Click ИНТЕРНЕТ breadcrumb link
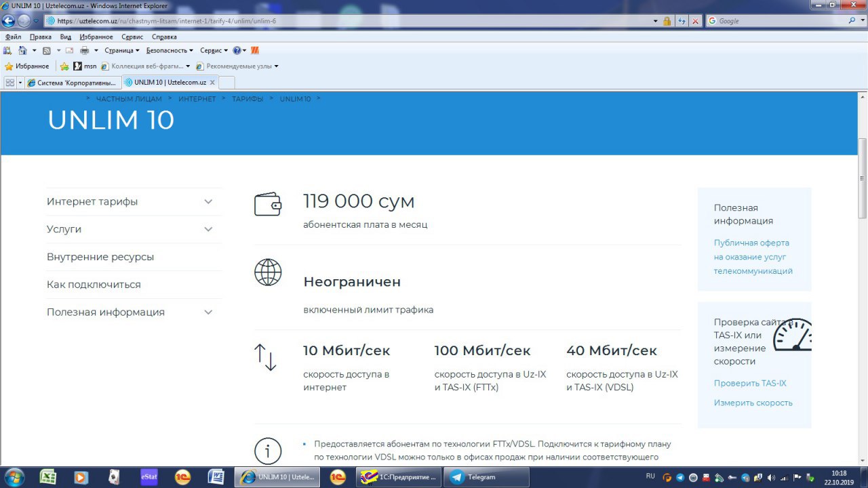Screen dimensions: 868x488 197,99
